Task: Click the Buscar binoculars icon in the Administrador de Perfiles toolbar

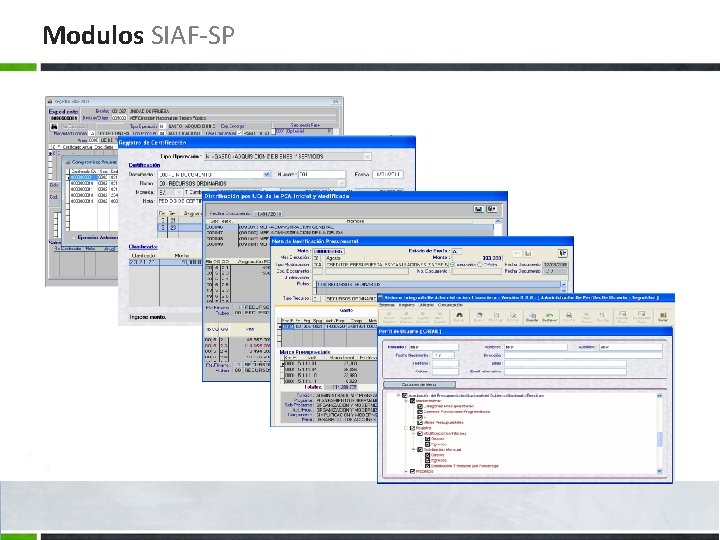Action: [458, 316]
